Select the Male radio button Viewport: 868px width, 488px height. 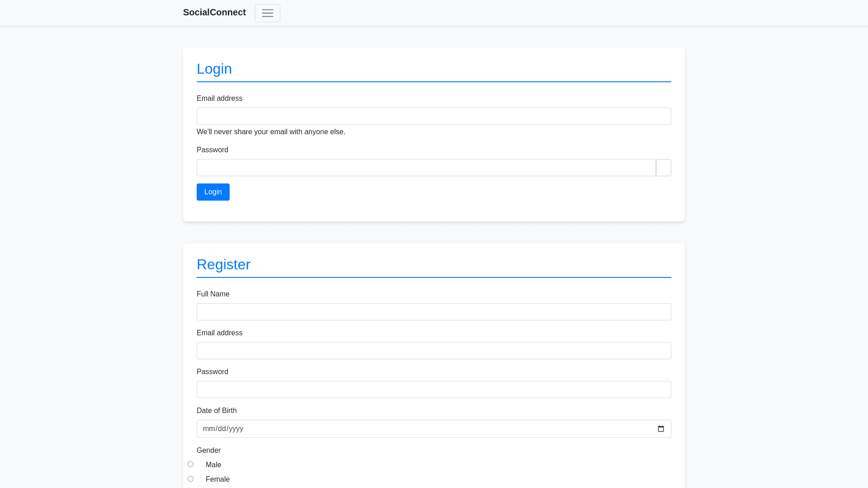tap(190, 464)
